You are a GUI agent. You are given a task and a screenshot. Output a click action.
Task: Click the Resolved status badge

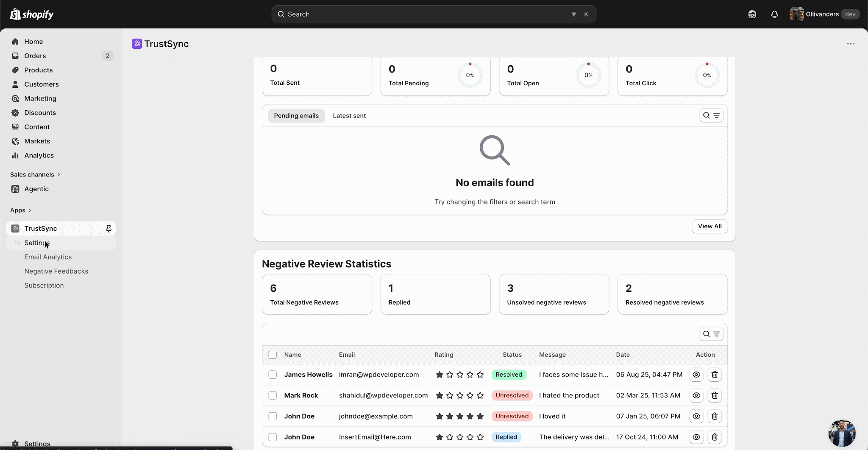coord(509,375)
